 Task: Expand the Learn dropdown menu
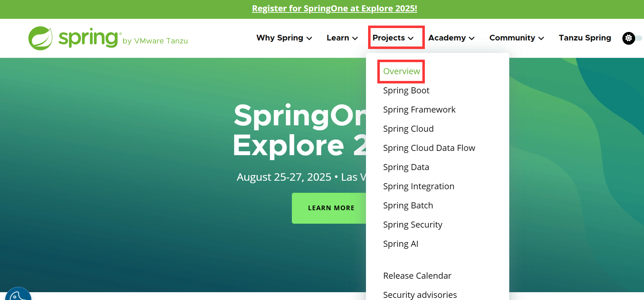point(342,38)
